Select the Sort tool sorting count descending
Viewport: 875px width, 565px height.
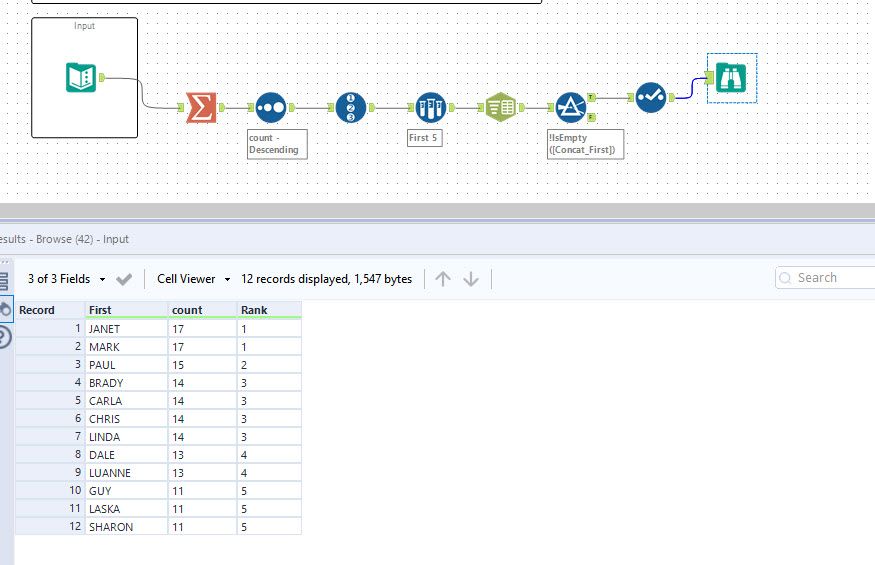pos(271,107)
